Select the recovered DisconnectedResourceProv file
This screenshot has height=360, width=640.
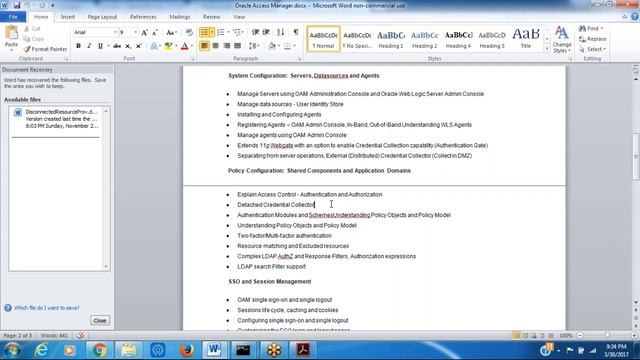point(56,119)
